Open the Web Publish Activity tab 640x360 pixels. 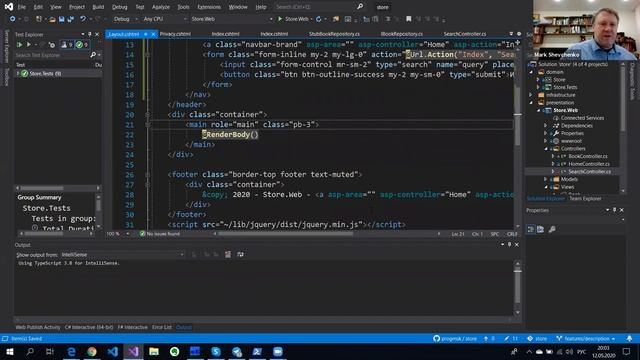[38, 327]
